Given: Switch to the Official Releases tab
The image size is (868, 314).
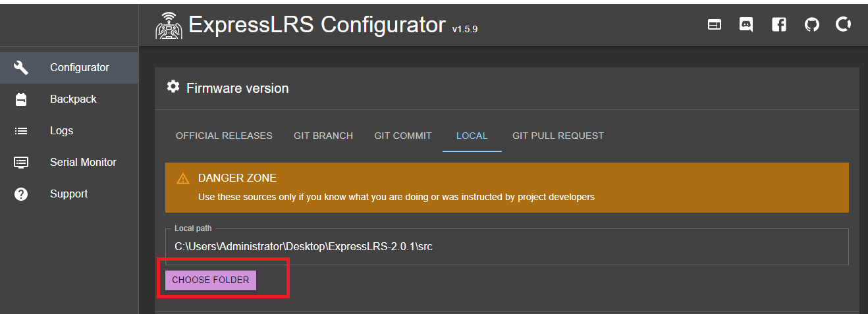Looking at the screenshot, I should click(x=224, y=136).
